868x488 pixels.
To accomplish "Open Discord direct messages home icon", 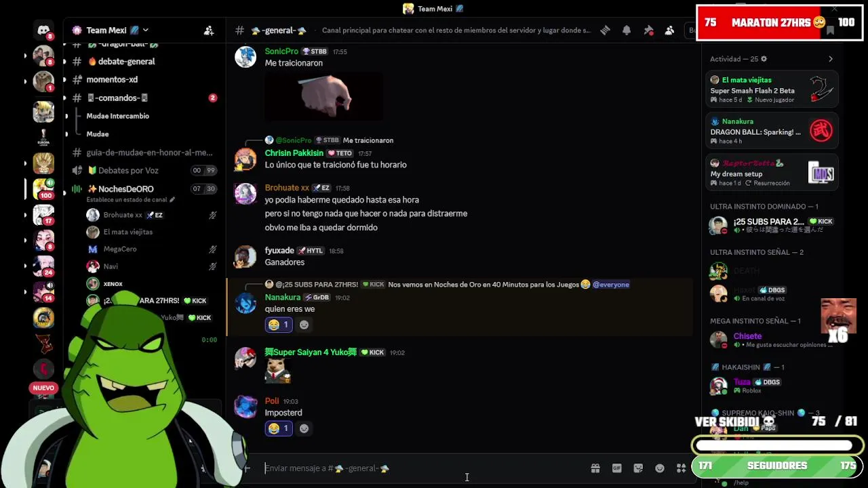I will 43,30.
